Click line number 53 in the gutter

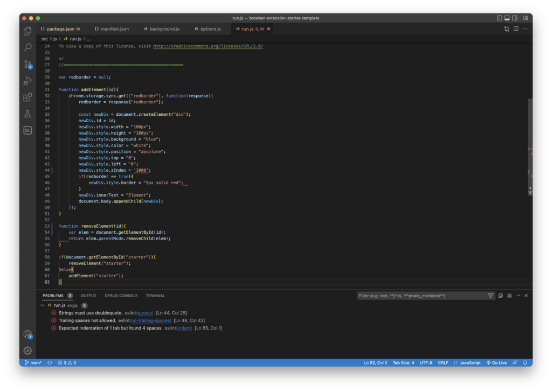coord(47,226)
